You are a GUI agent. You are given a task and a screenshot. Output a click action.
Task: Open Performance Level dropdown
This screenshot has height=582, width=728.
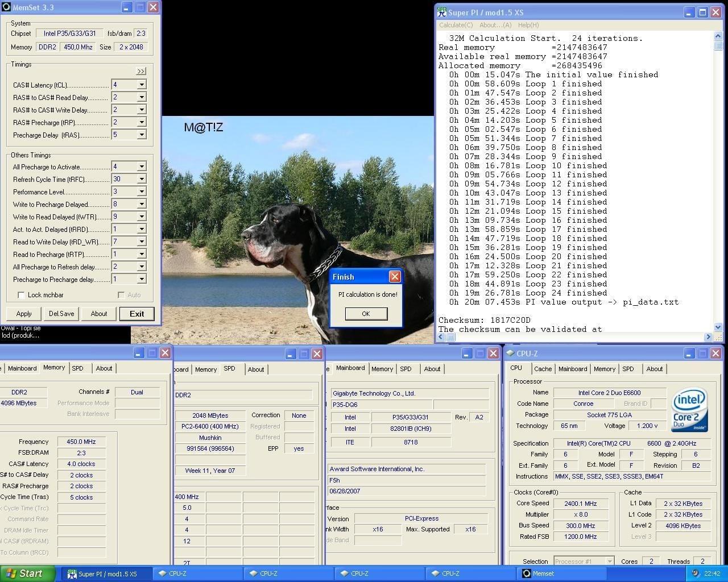coord(142,192)
